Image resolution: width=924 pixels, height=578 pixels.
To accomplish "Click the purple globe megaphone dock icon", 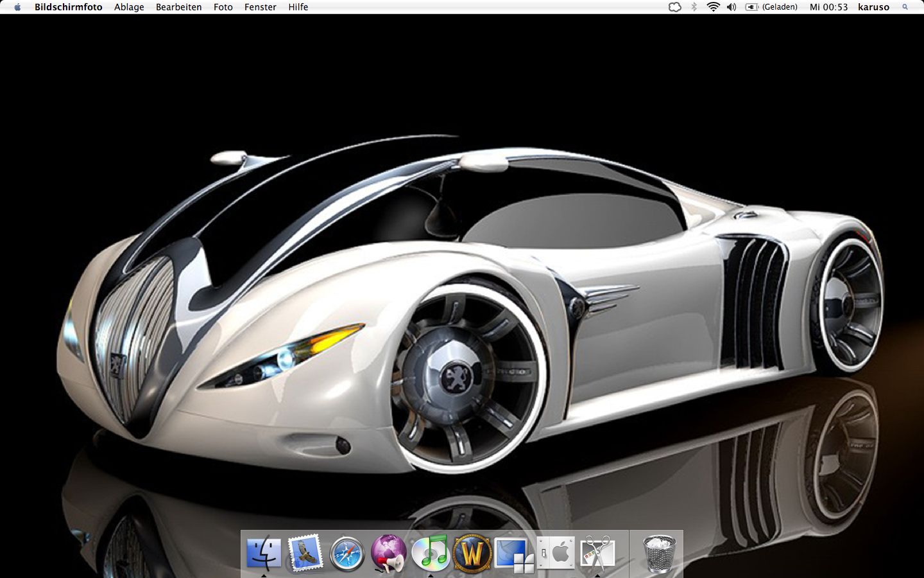I will click(389, 553).
